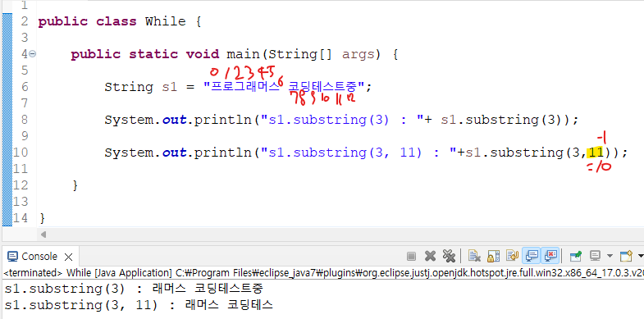Click the Terminate console button
The width and height of the screenshot is (644, 319).
click(411, 257)
